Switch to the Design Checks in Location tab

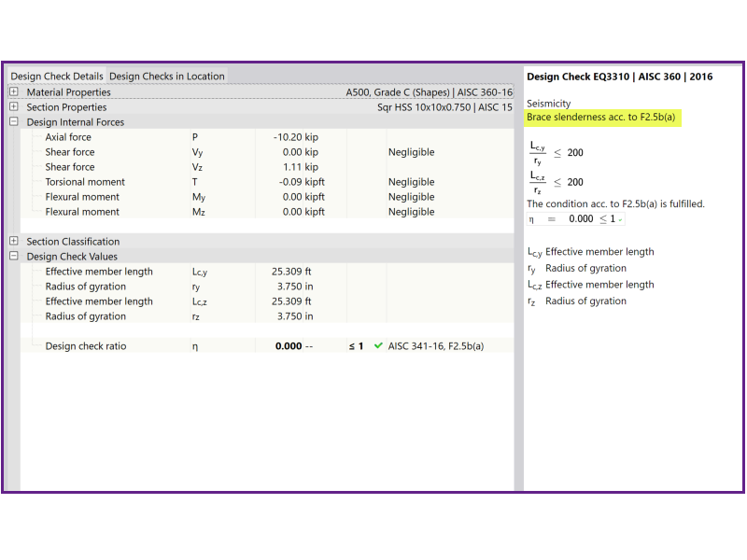point(166,77)
